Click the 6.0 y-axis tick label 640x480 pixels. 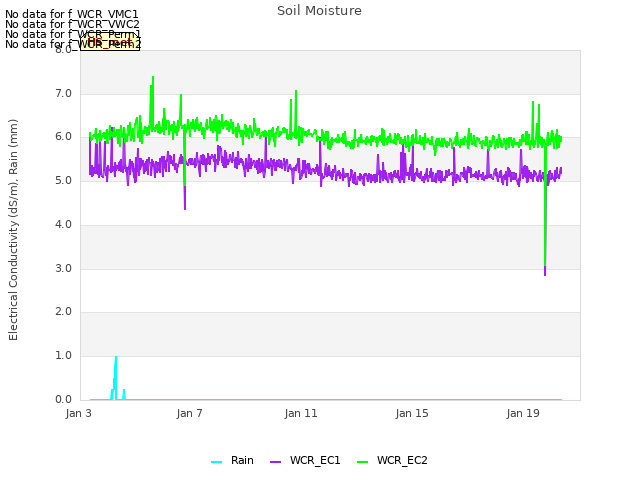[x=63, y=137]
